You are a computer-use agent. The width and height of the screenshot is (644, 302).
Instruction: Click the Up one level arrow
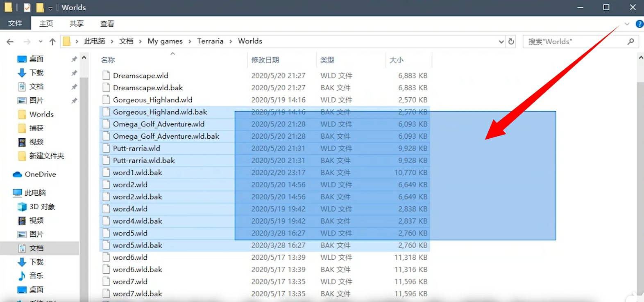click(52, 41)
